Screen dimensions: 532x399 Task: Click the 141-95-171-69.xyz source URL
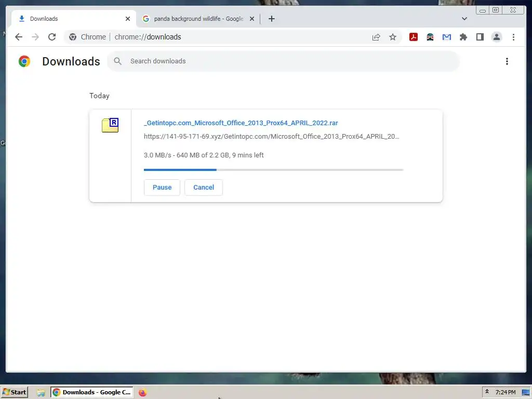pos(271,137)
